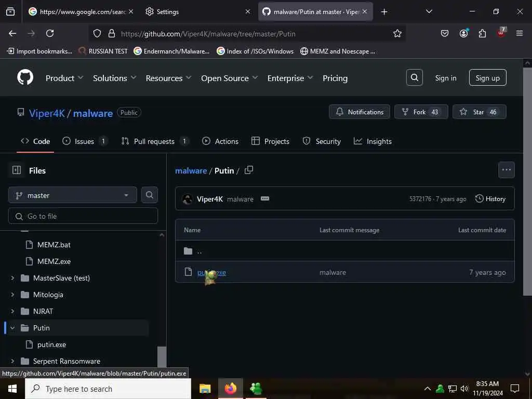Screen dimensions: 532x399
Task: Click Windows taskbar search box
Action: [108, 389]
